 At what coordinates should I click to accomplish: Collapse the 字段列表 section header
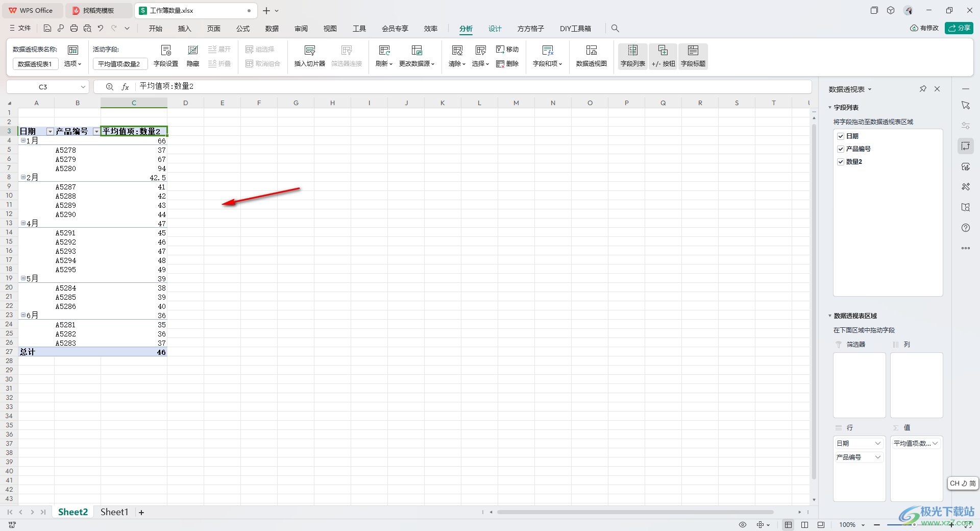(844, 108)
